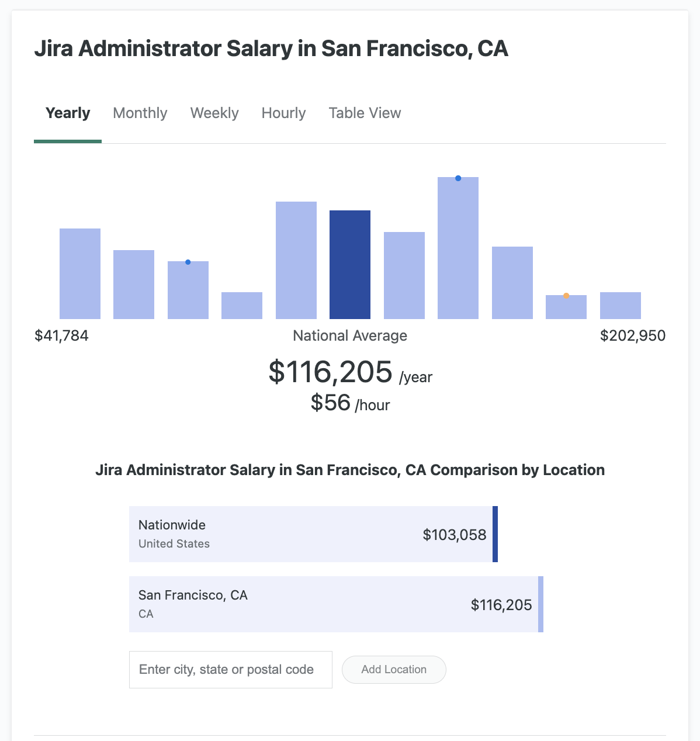The image size is (700, 741).
Task: Click the orange dot marker on the short bar
Action: [566, 296]
